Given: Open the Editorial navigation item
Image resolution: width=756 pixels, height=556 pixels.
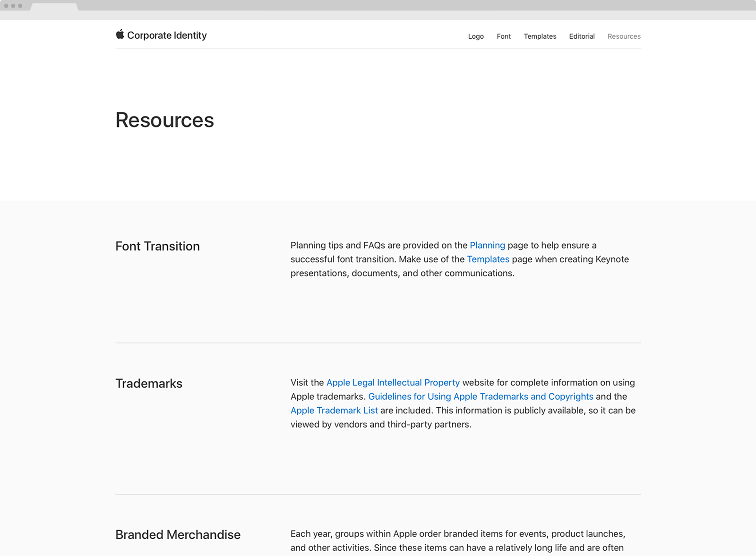Looking at the screenshot, I should pos(582,36).
